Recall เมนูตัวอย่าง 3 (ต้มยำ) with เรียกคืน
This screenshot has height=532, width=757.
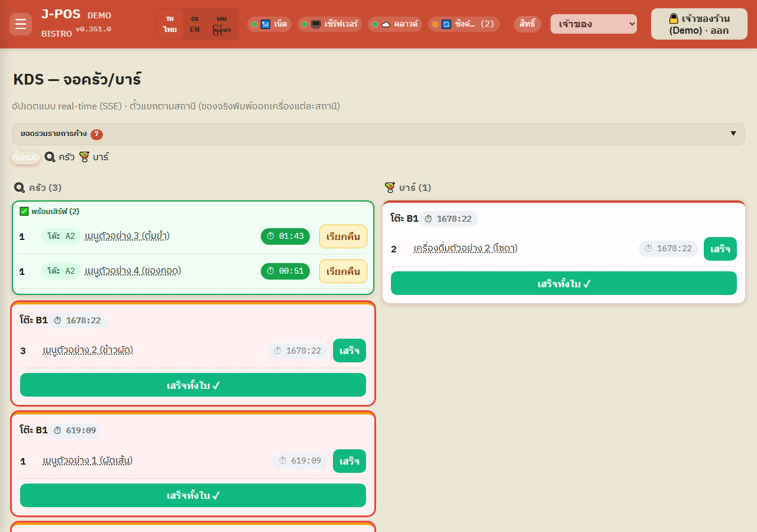[x=343, y=236]
